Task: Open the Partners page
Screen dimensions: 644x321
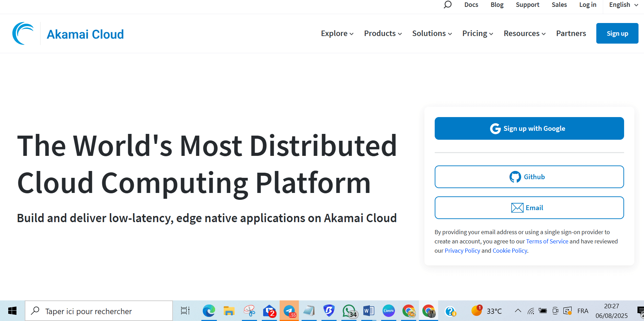Action: tap(571, 33)
